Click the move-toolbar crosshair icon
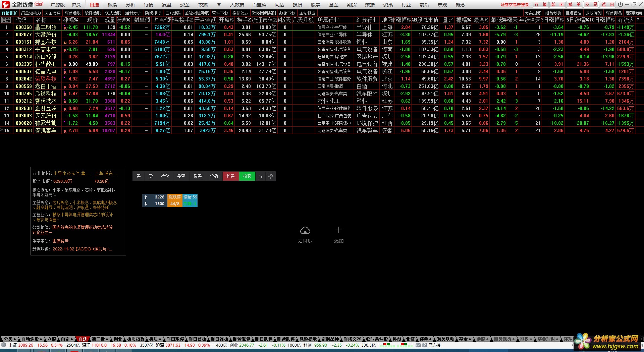The image size is (644, 352). [271, 176]
